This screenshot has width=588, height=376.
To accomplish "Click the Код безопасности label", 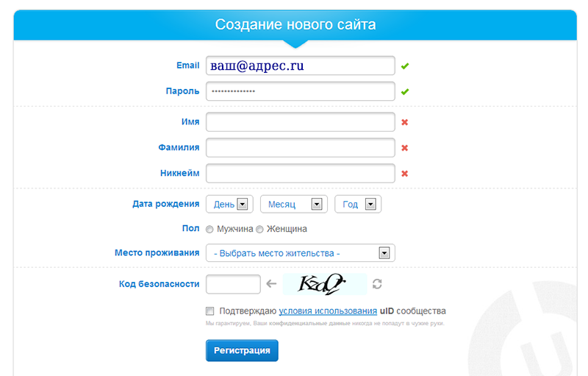I will (159, 284).
